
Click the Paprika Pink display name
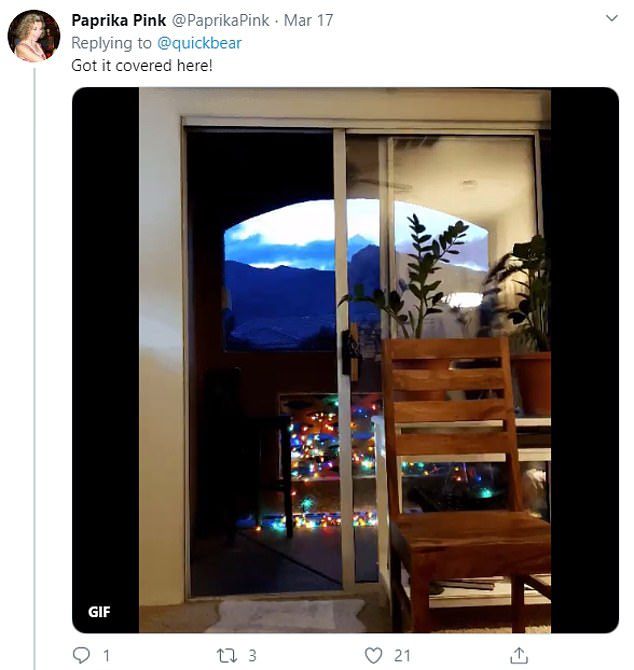(119, 21)
